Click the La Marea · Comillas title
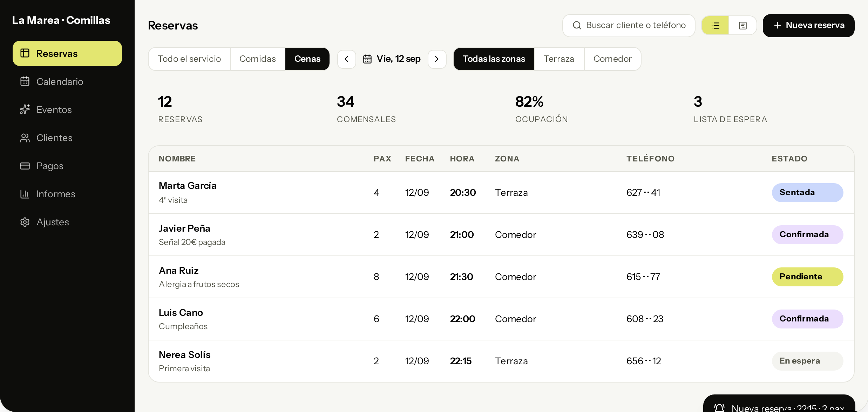 (x=61, y=20)
